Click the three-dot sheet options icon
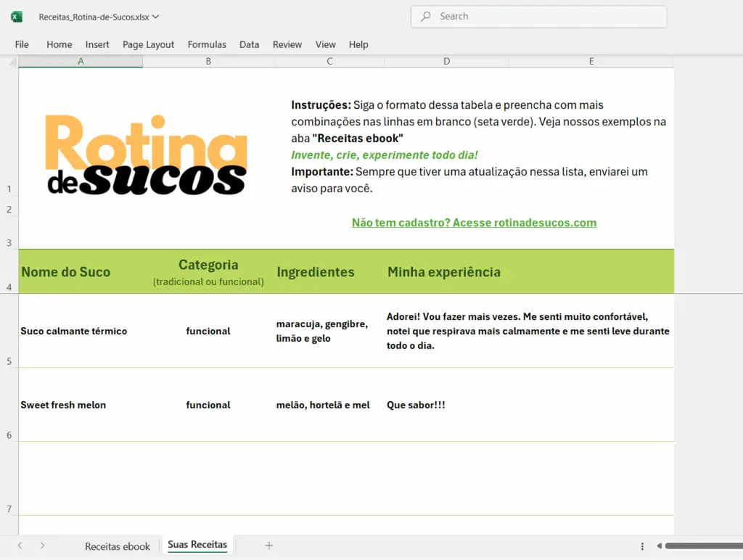This screenshot has height=560, width=743. tap(642, 546)
